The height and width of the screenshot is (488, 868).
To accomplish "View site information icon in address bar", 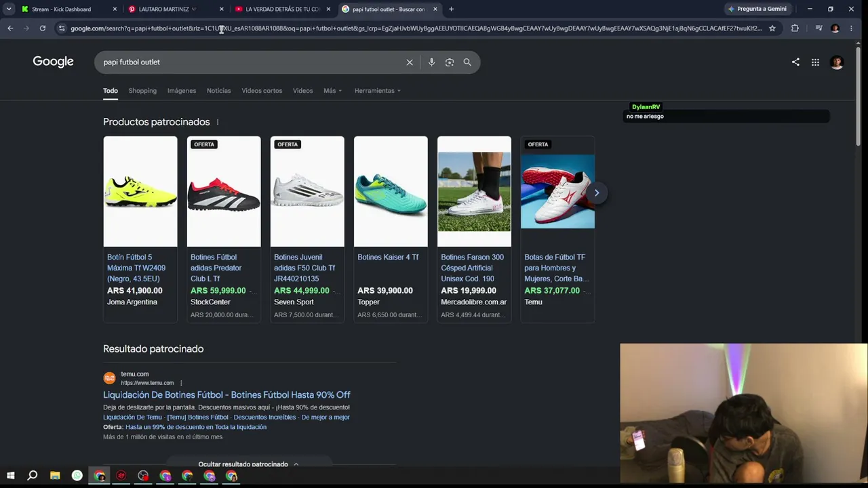I will pos(62,28).
